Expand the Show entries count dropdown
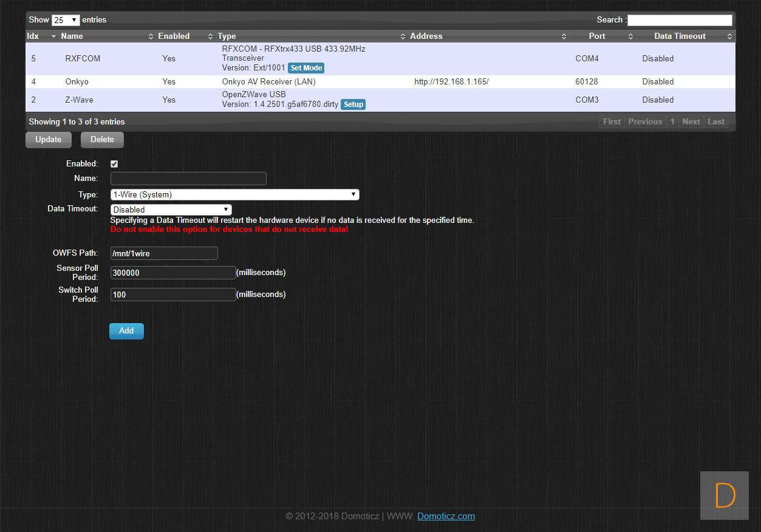 pos(66,20)
